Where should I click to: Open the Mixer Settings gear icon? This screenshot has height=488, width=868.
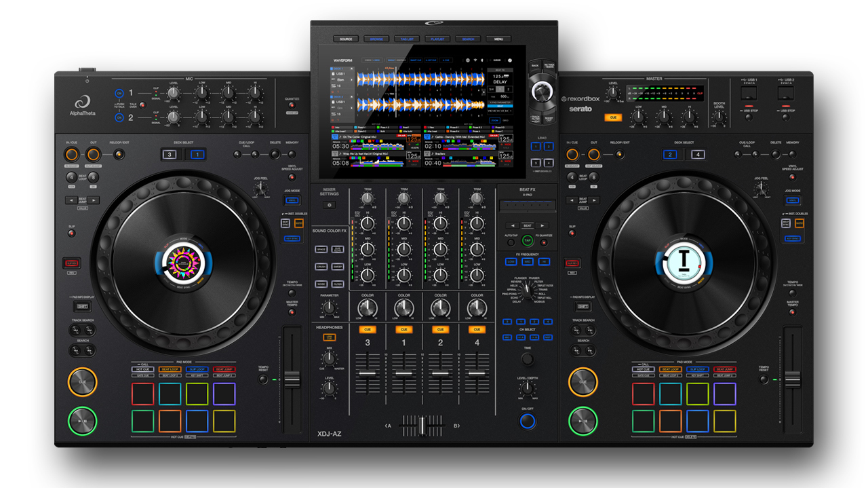(329, 205)
